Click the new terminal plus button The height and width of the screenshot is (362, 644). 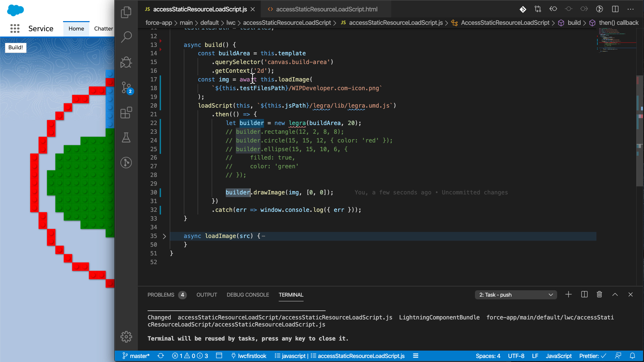pos(569,294)
